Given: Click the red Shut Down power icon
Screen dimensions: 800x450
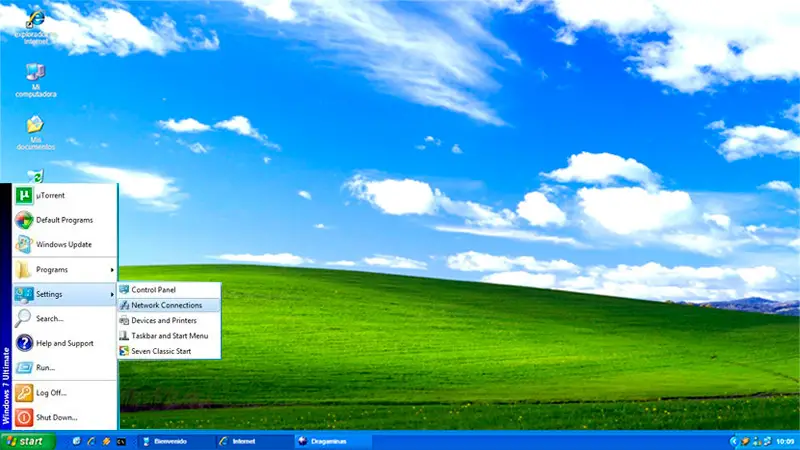Looking at the screenshot, I should [24, 417].
